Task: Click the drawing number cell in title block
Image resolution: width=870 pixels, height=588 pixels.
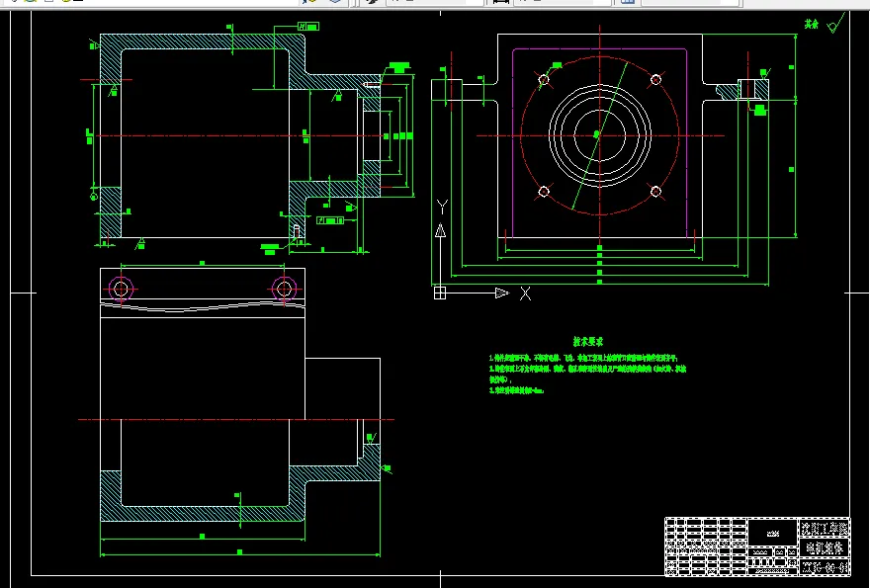Action: click(x=825, y=567)
